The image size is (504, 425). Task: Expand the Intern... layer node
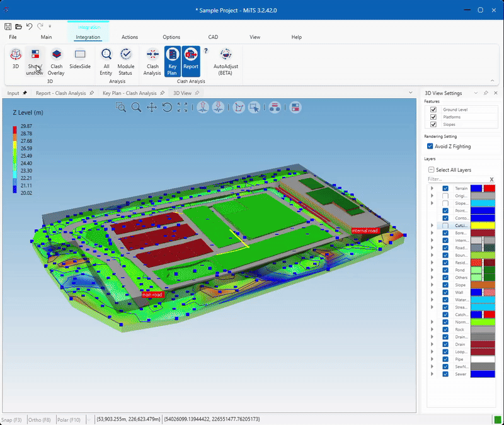click(x=432, y=241)
